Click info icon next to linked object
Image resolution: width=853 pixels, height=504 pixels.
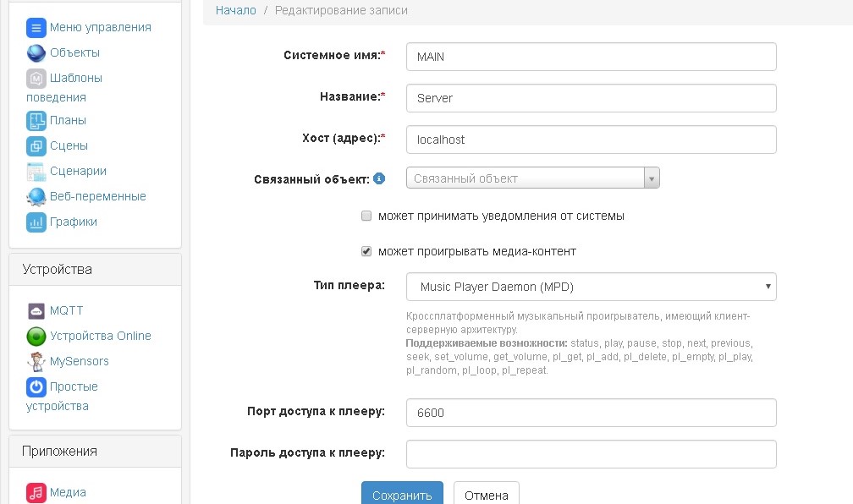(x=379, y=179)
